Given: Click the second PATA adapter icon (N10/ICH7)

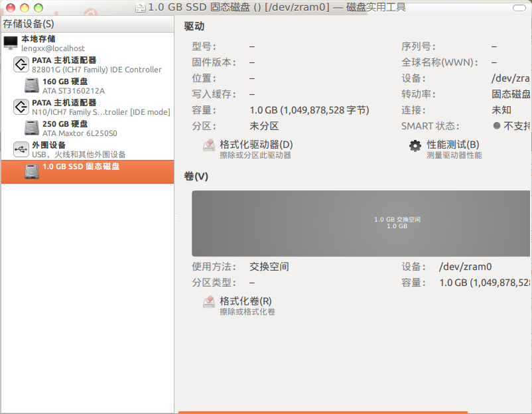Looking at the screenshot, I should point(21,107).
